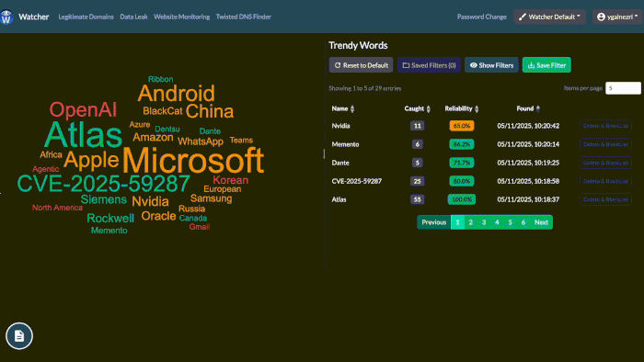Image resolution: width=644 pixels, height=362 pixels.
Task: Sort table by Caught column arrows
Action: point(429,108)
